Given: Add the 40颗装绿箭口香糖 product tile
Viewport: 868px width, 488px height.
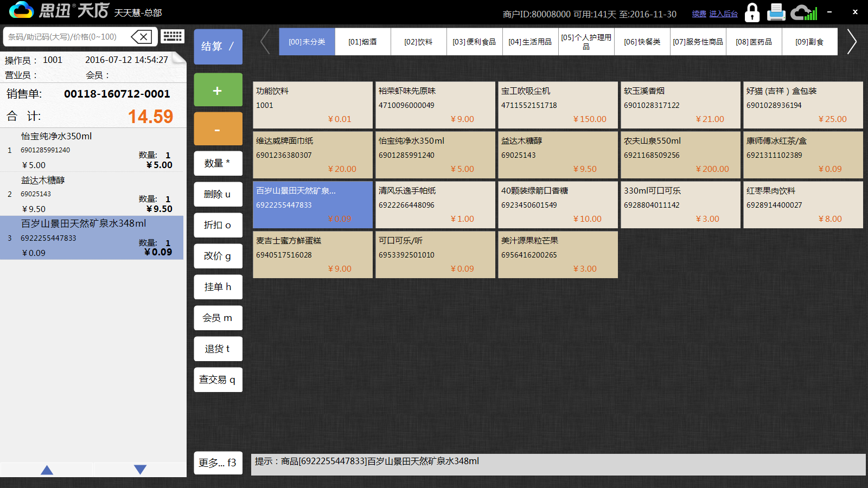Looking at the screenshot, I should 558,205.
